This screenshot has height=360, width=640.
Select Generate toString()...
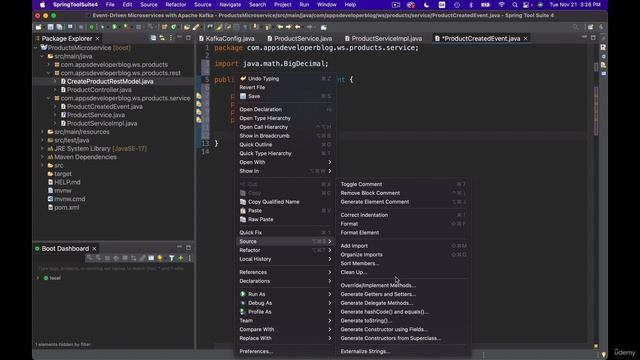pos(366,320)
